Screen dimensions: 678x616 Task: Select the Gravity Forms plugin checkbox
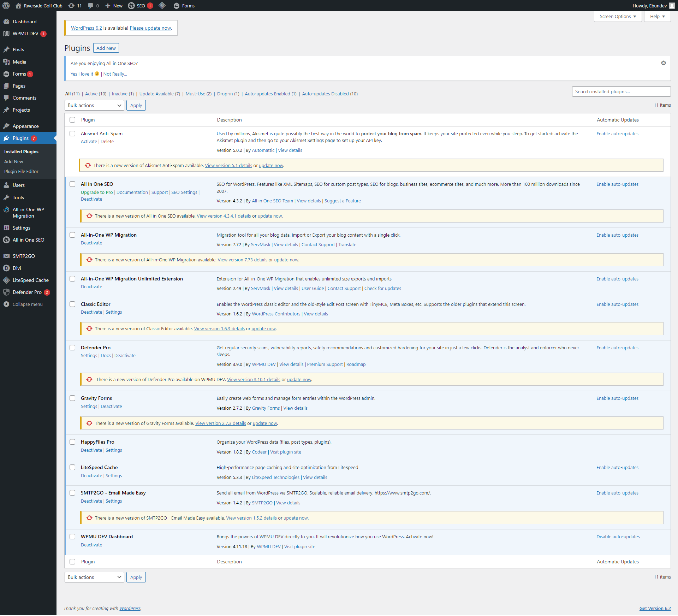point(72,398)
